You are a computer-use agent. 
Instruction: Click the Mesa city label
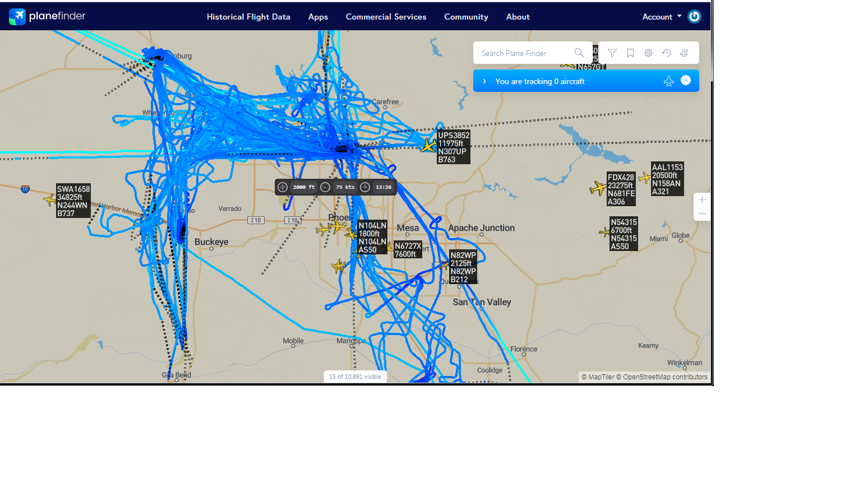(x=408, y=228)
